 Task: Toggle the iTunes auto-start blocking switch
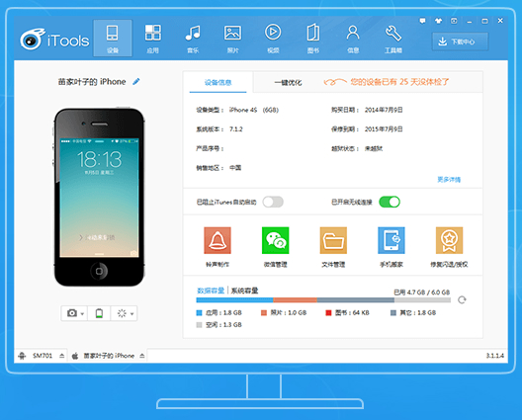[x=273, y=202]
